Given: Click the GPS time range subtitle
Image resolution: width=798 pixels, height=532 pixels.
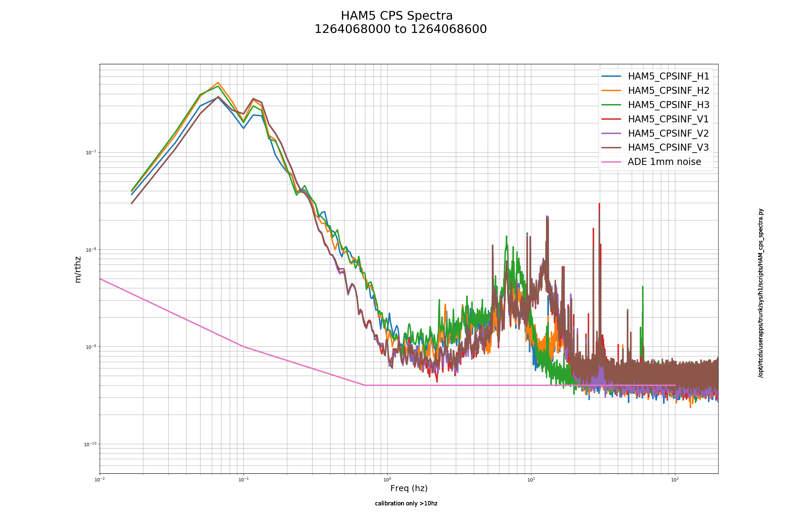Looking at the screenshot, I should click(401, 29).
